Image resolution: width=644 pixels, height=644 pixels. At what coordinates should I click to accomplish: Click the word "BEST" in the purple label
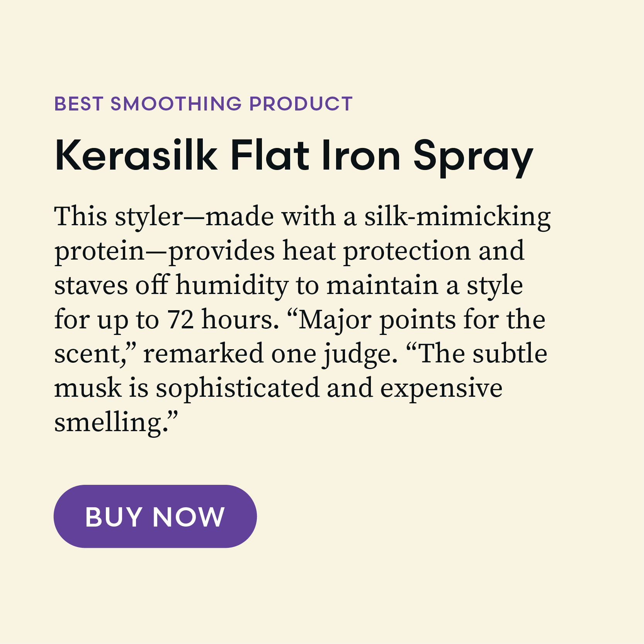click(79, 104)
